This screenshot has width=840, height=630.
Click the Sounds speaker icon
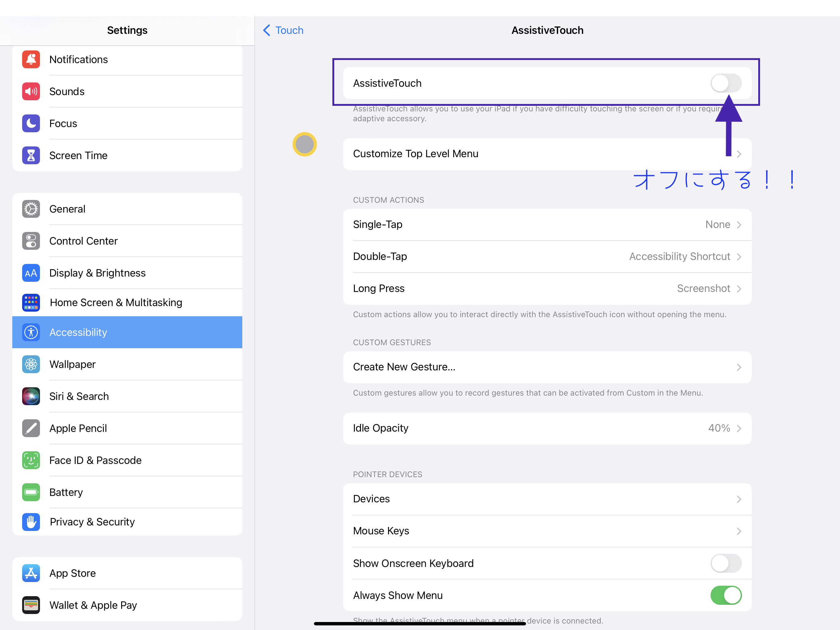coord(31,91)
